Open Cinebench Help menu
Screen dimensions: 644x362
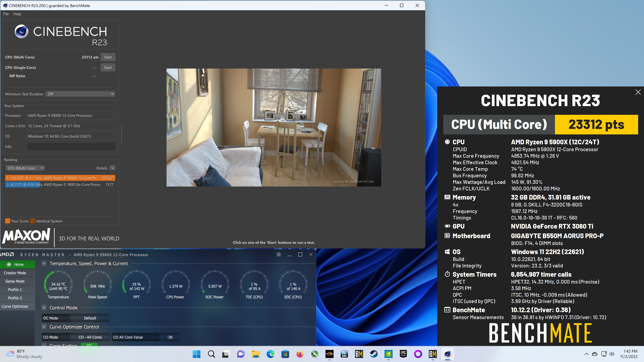17,14
